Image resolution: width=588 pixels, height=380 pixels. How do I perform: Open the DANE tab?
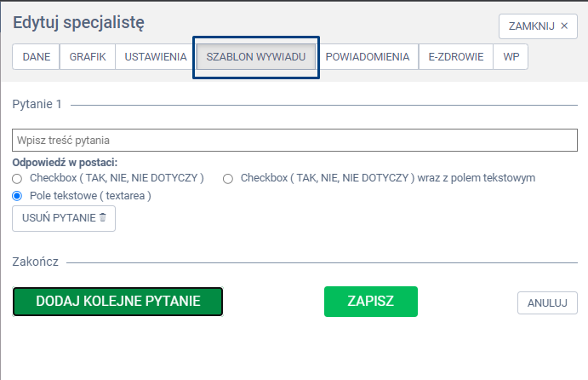pos(36,57)
